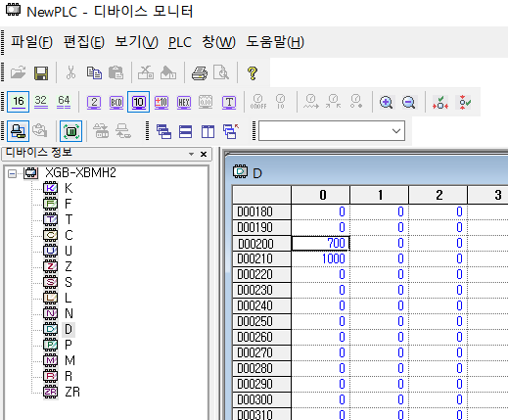Viewport: 508px width, 420px height.
Task: Click row header D00180
Action: pos(261,211)
